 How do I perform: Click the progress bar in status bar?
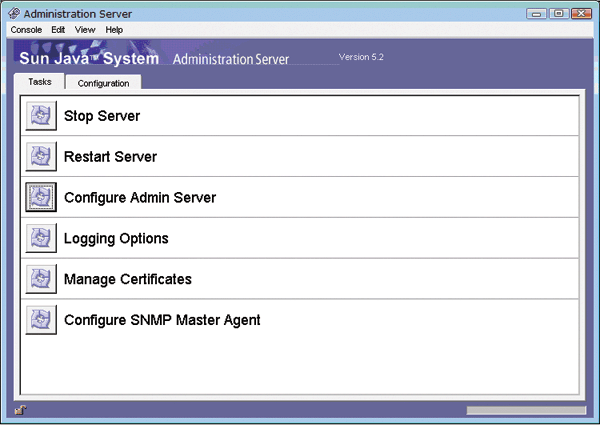coord(526,410)
